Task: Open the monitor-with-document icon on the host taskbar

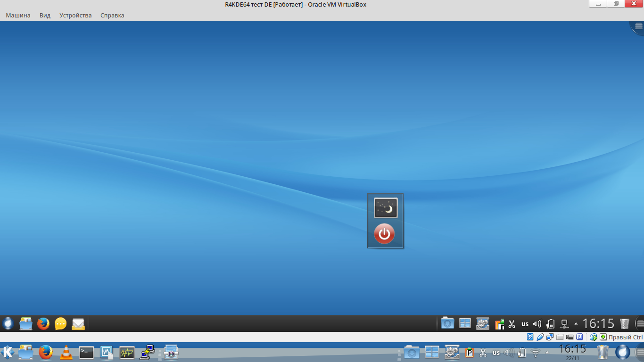Action: click(x=107, y=352)
